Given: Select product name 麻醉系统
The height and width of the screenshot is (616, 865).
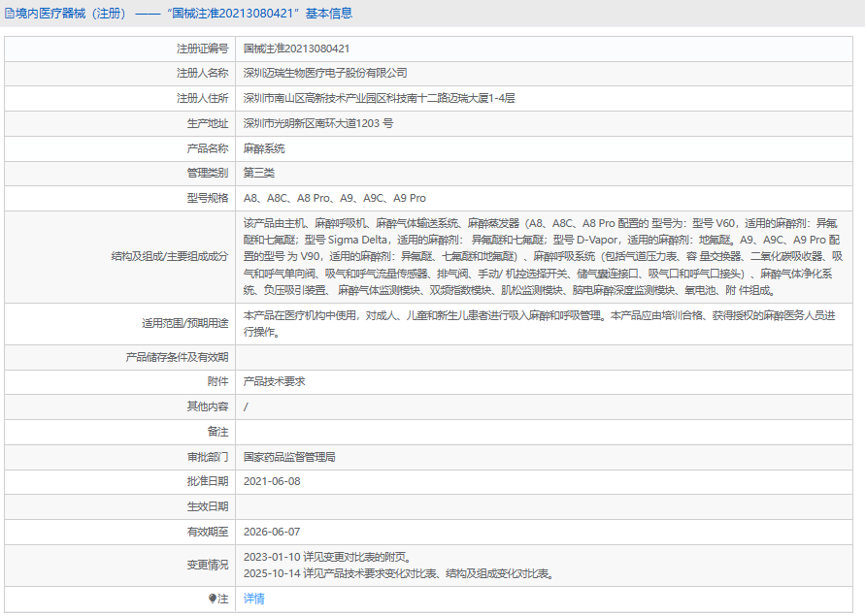Looking at the screenshot, I should pyautogui.click(x=264, y=148).
